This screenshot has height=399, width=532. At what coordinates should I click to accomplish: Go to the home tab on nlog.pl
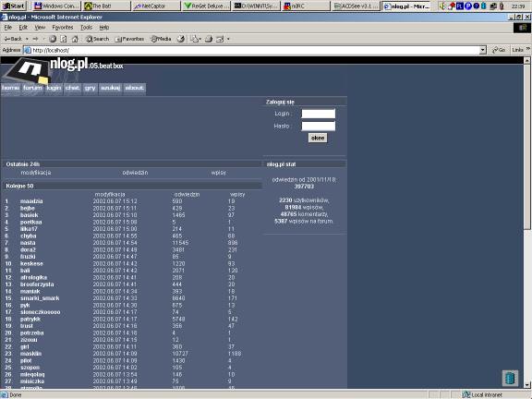point(10,89)
